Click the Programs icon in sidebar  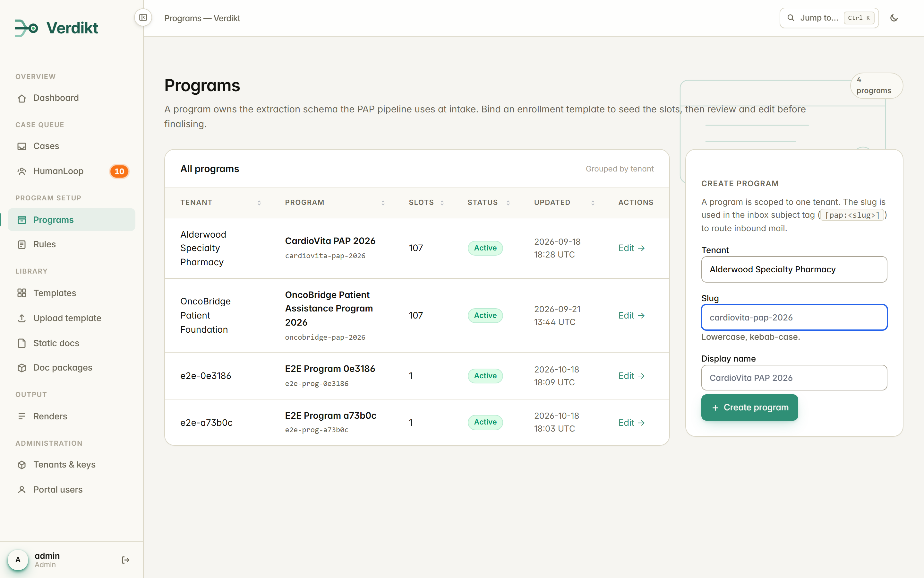pos(22,220)
